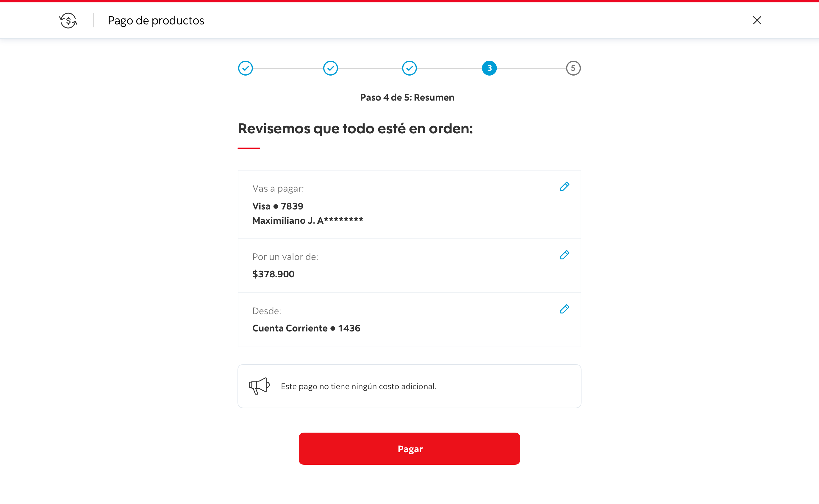This screenshot has height=504, width=819.
Task: Select step 5 circle in progress bar
Action: (573, 68)
